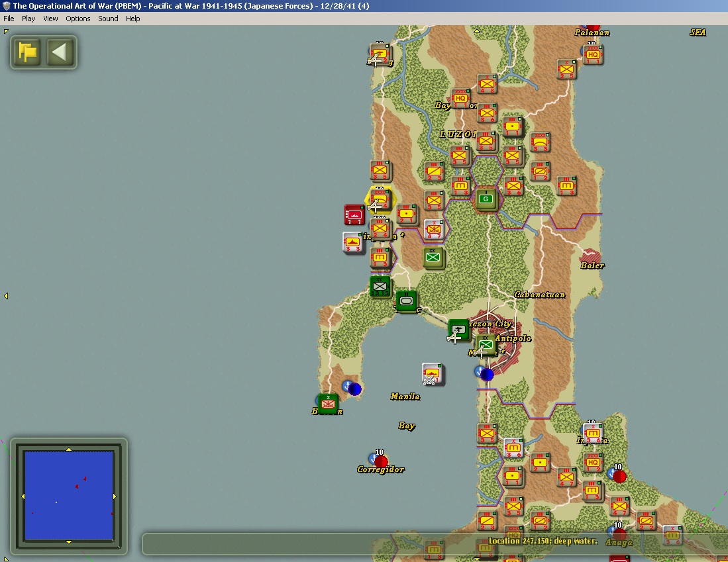Click the left-pointing arrow button

point(60,52)
